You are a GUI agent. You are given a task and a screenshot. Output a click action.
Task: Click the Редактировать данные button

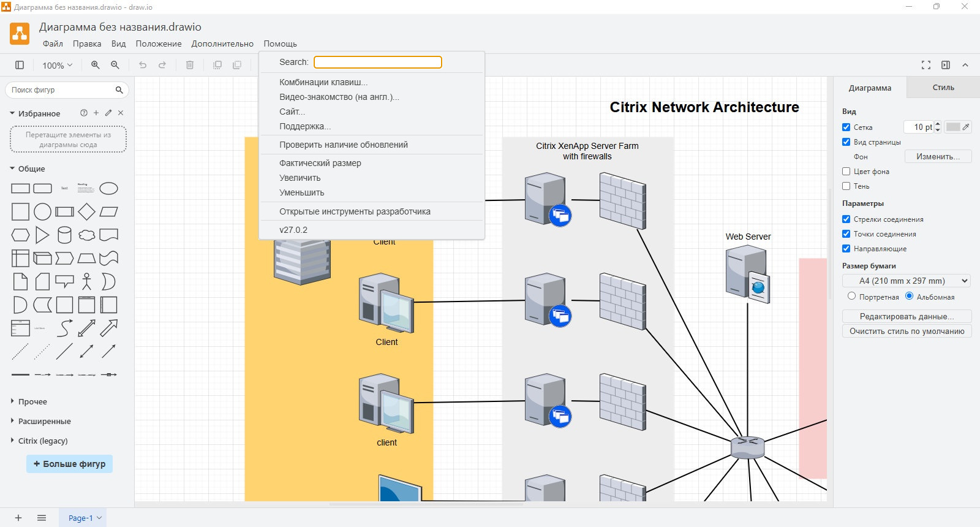tap(907, 316)
